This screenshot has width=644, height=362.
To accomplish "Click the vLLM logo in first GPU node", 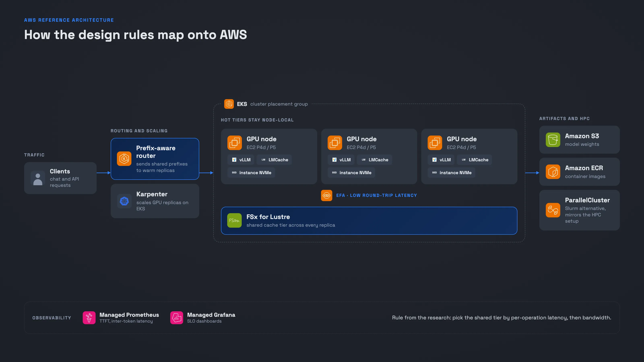I will coord(234,160).
